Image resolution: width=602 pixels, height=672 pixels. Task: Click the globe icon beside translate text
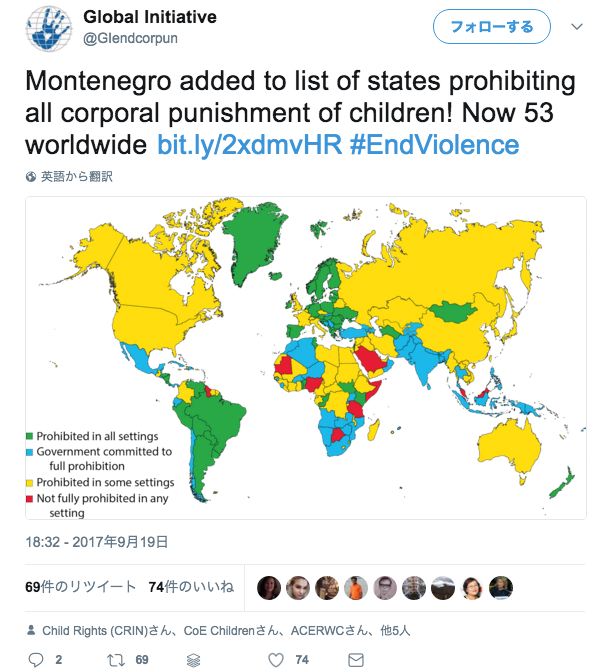pyautogui.click(x=31, y=177)
